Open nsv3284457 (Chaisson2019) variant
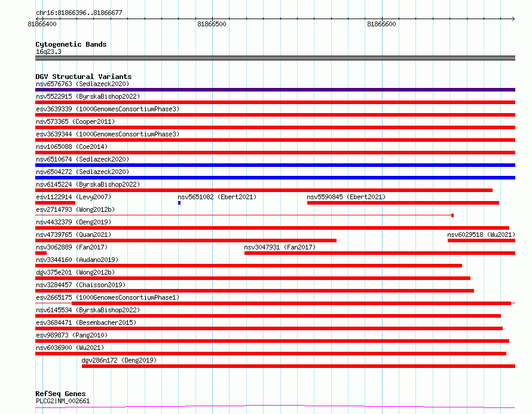This screenshot has height=414, width=532. click(81, 285)
